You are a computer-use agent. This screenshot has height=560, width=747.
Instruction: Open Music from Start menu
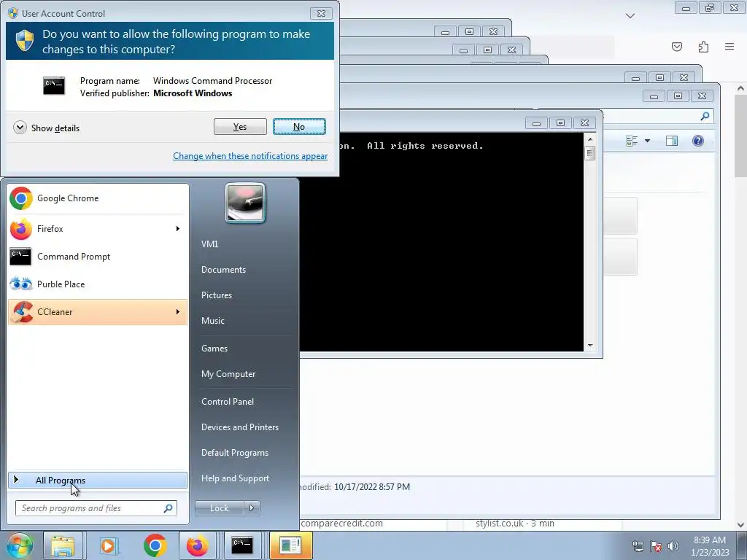click(212, 321)
